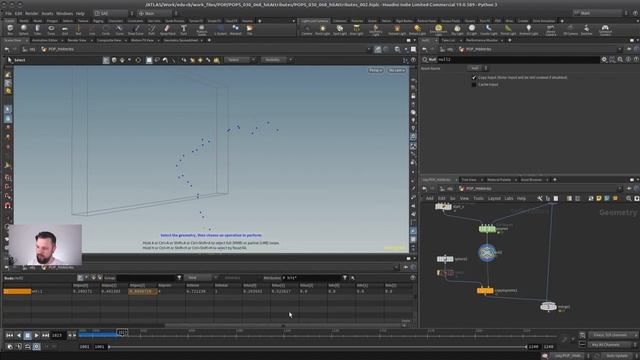Open the viewport Visibility dropdown

[x=276, y=60]
